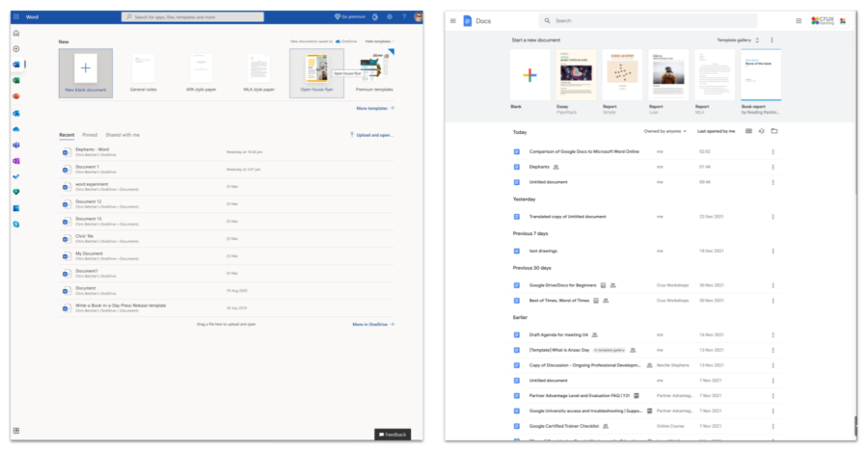Create a New blank document in Word
The height and width of the screenshot is (451, 868).
pos(86,73)
